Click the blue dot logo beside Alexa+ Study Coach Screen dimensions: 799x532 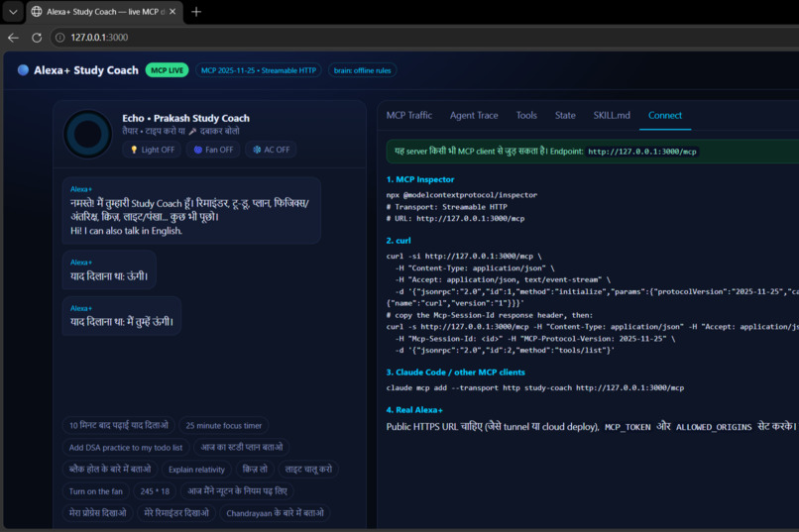[23, 70]
